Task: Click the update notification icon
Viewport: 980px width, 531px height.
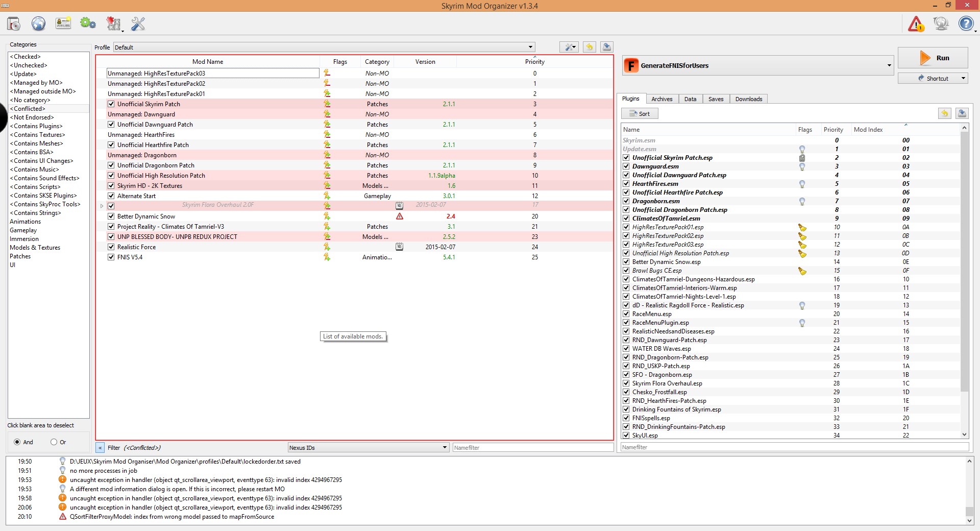Action: pyautogui.click(x=941, y=23)
